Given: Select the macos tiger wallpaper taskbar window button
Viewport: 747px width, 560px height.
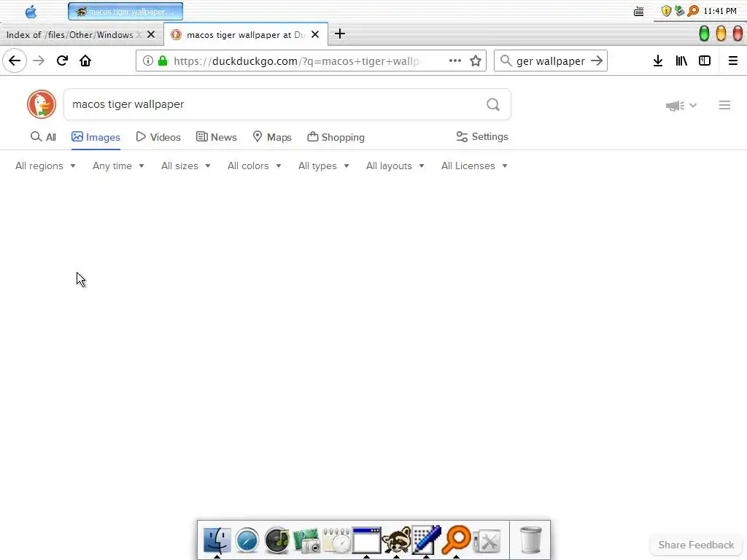Looking at the screenshot, I should 125,12.
